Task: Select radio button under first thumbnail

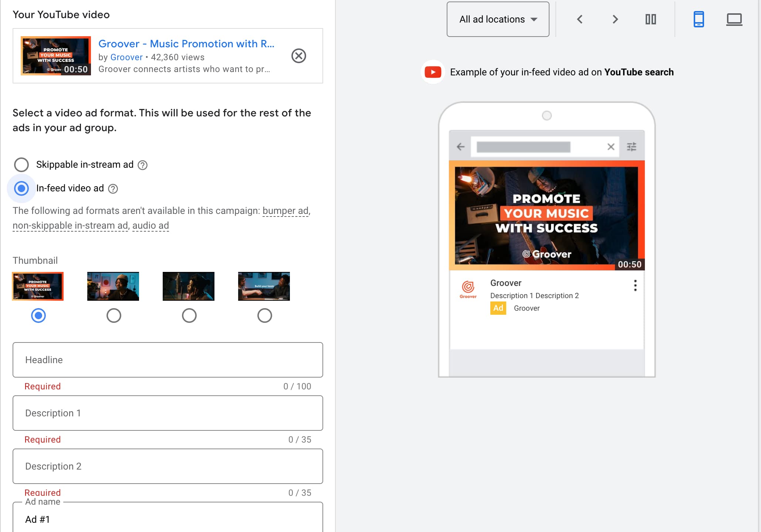Action: pos(38,316)
